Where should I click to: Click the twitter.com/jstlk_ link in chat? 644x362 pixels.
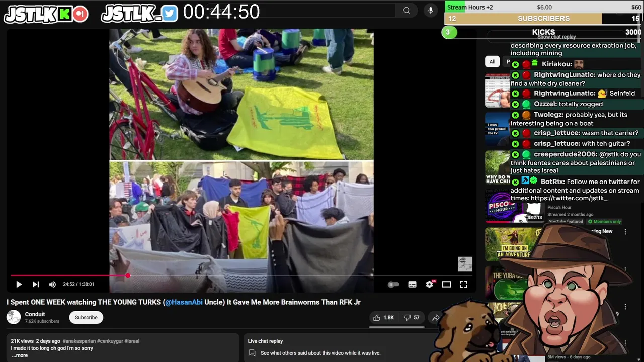(x=569, y=198)
